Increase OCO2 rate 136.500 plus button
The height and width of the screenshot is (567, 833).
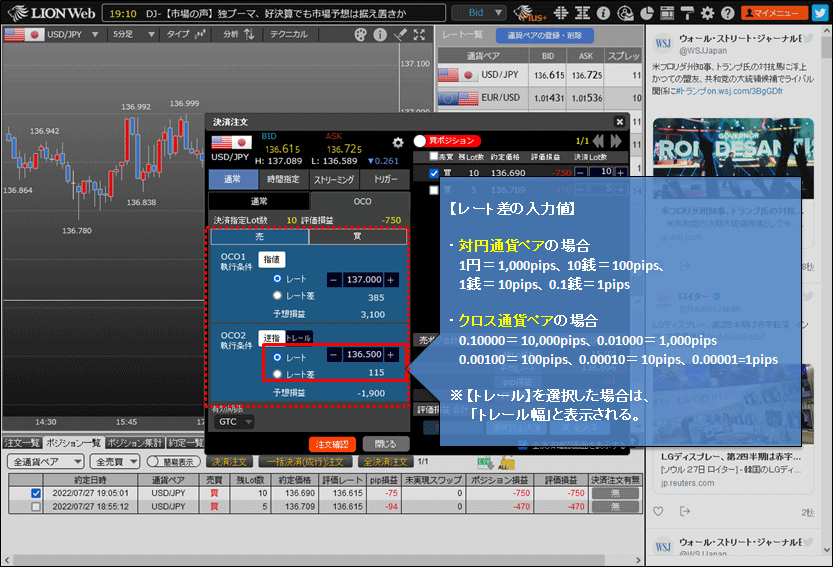[x=391, y=354]
